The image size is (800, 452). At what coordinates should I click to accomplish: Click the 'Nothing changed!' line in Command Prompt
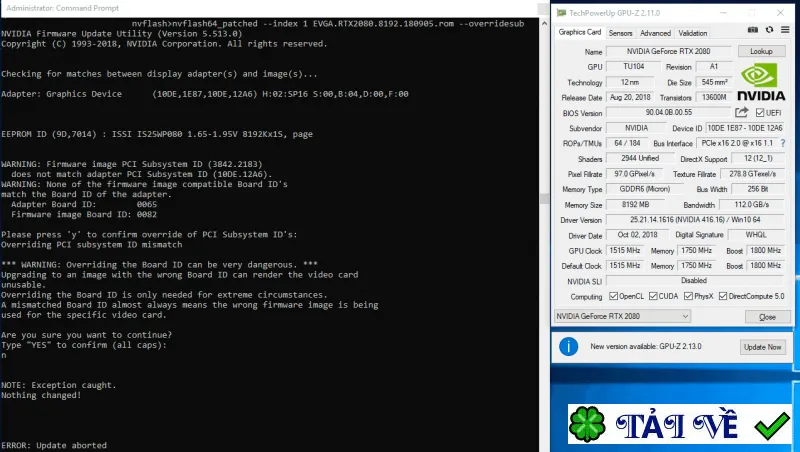[41, 395]
